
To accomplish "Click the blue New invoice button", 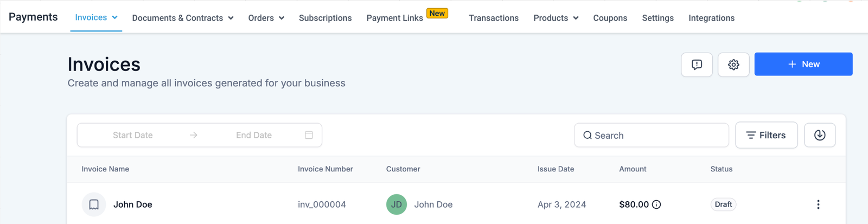I will pos(803,64).
